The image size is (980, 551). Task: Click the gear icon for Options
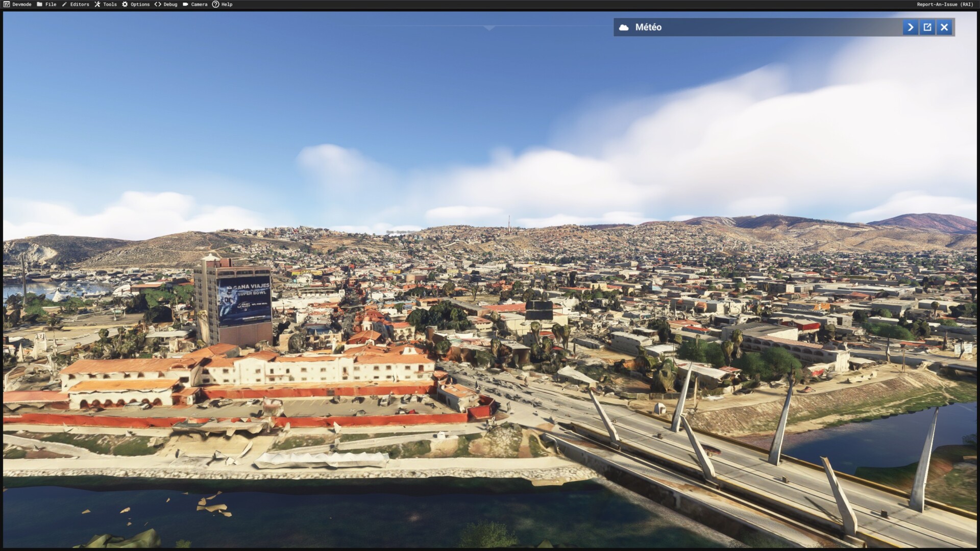coord(125,4)
